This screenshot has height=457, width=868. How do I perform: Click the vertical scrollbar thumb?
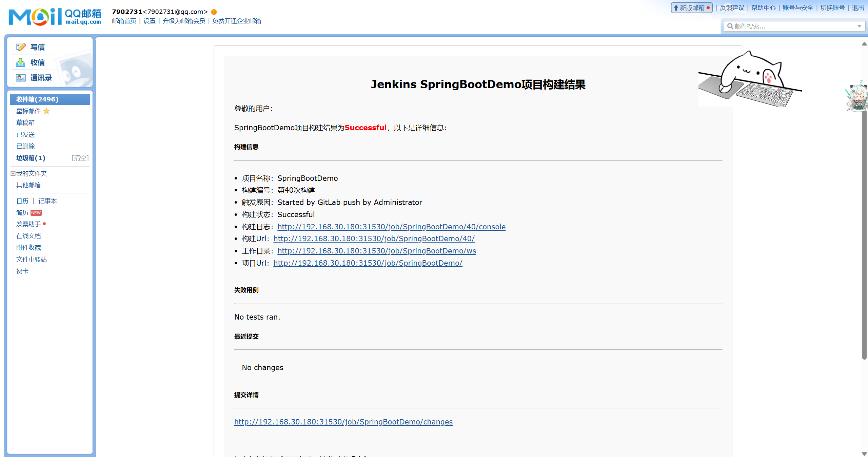pyautogui.click(x=864, y=234)
